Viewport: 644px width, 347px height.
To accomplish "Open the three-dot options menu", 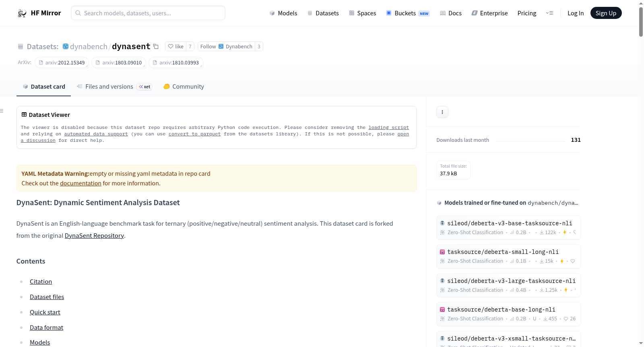I will (x=442, y=112).
